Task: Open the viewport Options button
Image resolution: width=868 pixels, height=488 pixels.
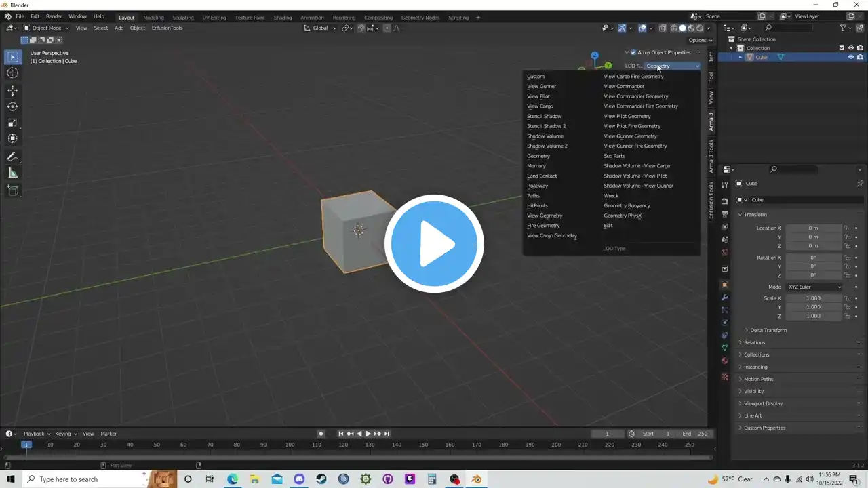Action: 699,40
